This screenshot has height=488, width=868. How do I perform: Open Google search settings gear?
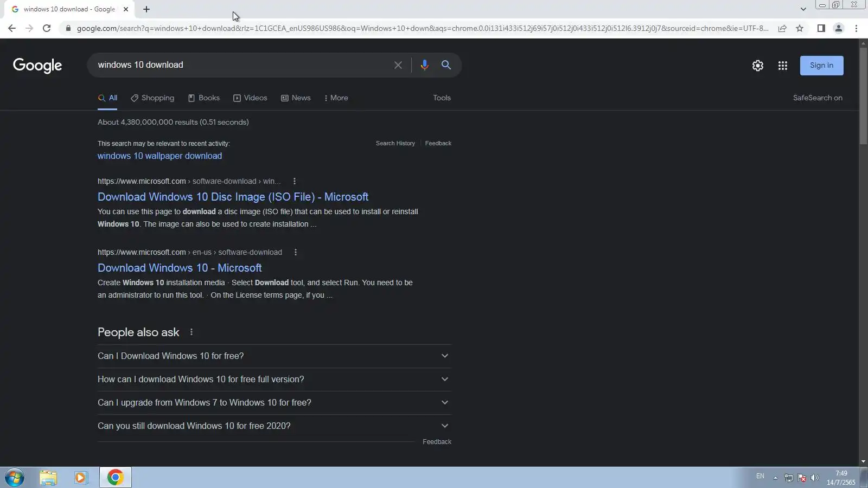click(758, 66)
